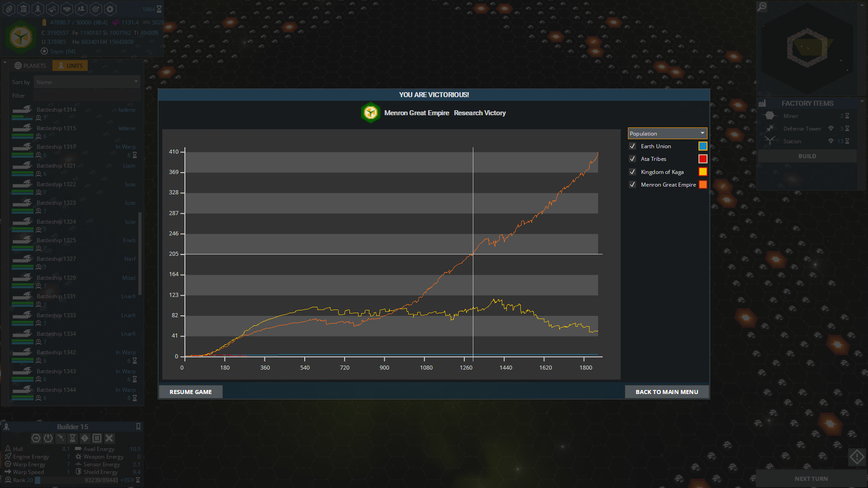This screenshot has height=488, width=868.
Task: Click the Station icon in Factory Items
Action: pos(770,141)
